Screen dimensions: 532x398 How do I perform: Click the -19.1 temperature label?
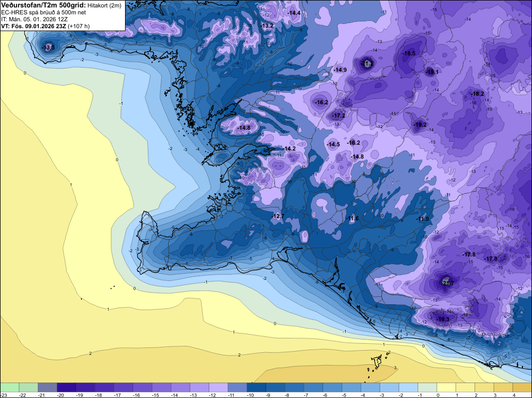(x=432, y=72)
